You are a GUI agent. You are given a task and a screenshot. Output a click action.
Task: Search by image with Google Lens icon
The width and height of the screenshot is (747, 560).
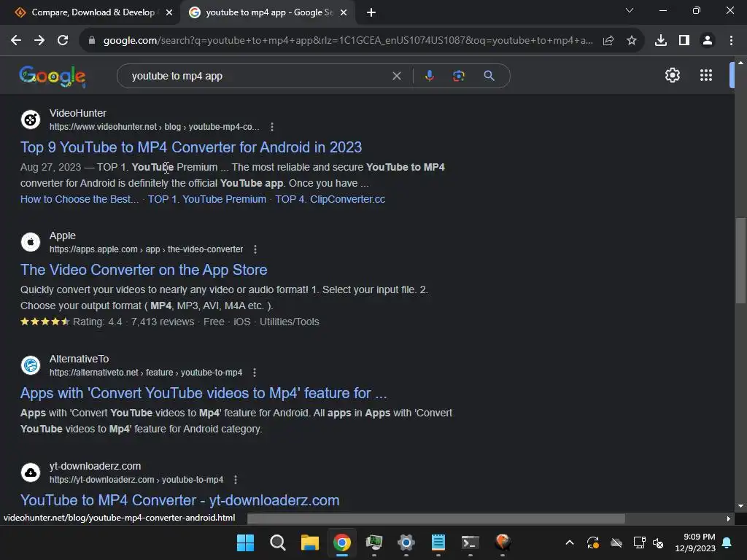459,76
